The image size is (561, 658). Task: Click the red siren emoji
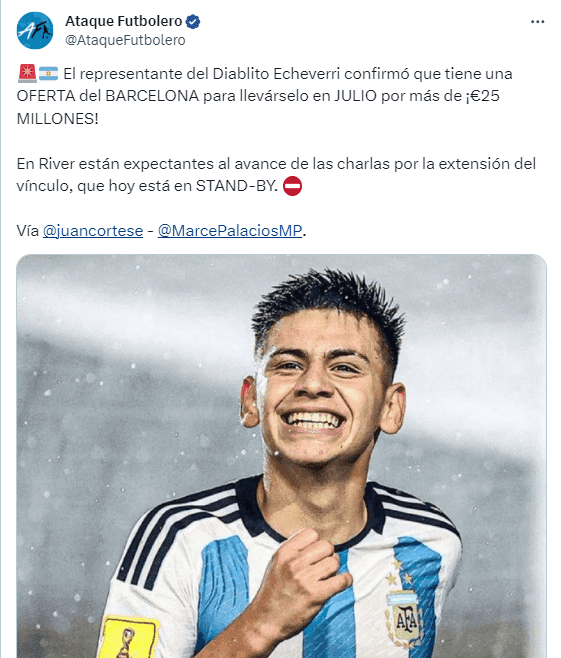[27, 73]
